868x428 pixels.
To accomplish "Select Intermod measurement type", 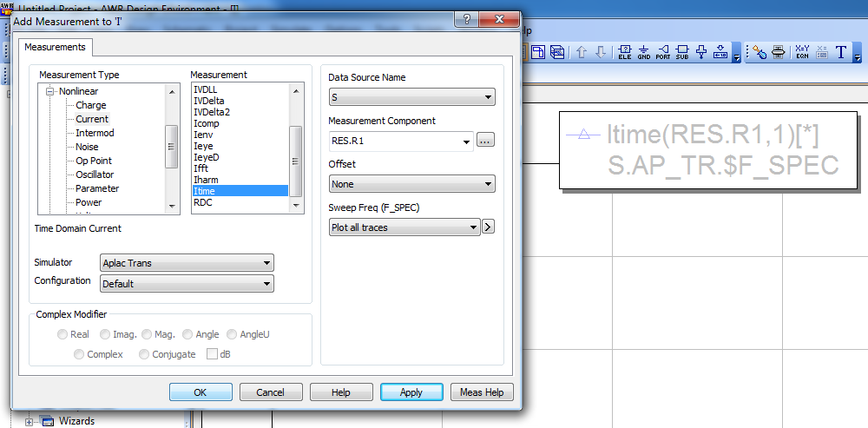I will tap(95, 133).
